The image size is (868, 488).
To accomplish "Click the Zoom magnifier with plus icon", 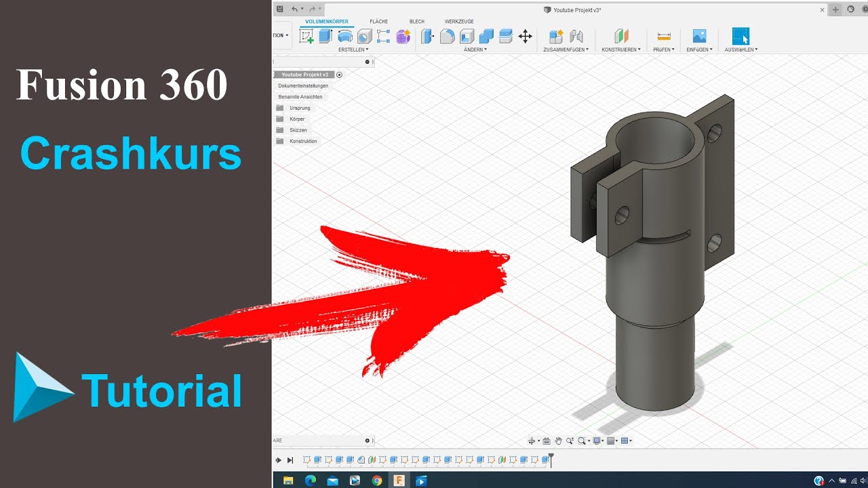I will tap(570, 441).
